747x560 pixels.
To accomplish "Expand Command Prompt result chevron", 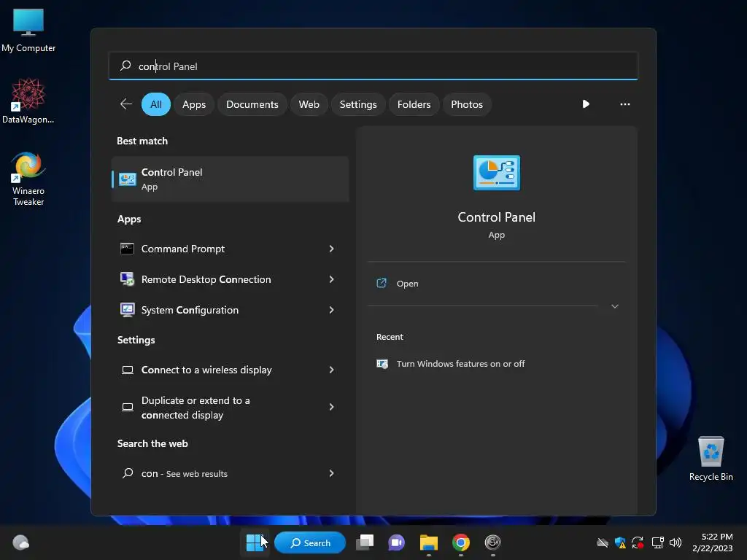I will [331, 249].
